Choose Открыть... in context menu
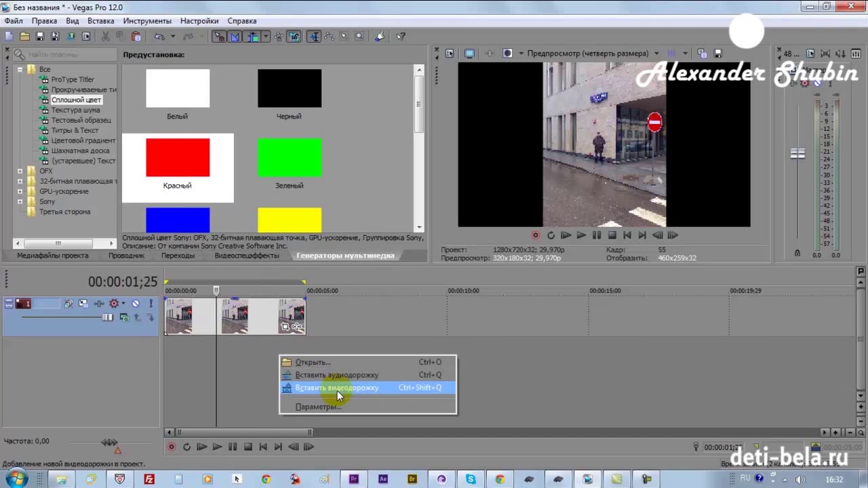Viewport: 868px width, 488px height. click(x=368, y=362)
